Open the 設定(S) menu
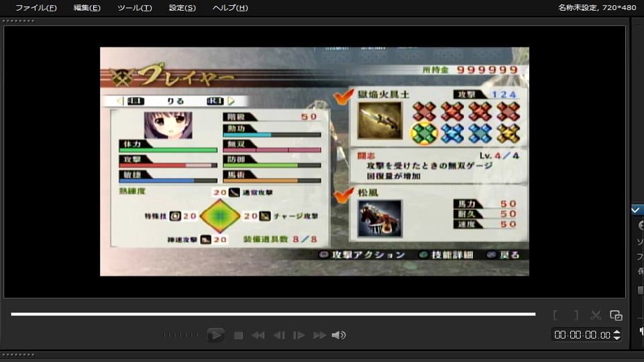Image resolution: width=644 pixels, height=362 pixels. point(182,8)
